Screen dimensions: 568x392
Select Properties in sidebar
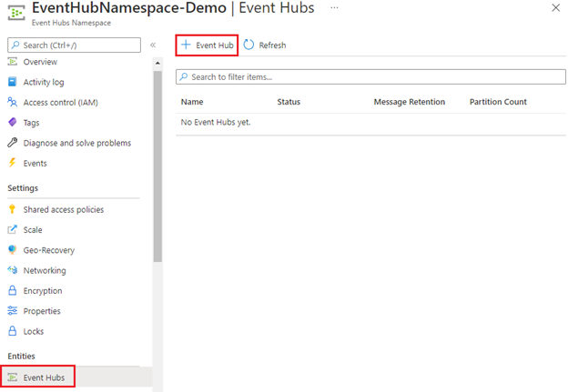pos(42,311)
